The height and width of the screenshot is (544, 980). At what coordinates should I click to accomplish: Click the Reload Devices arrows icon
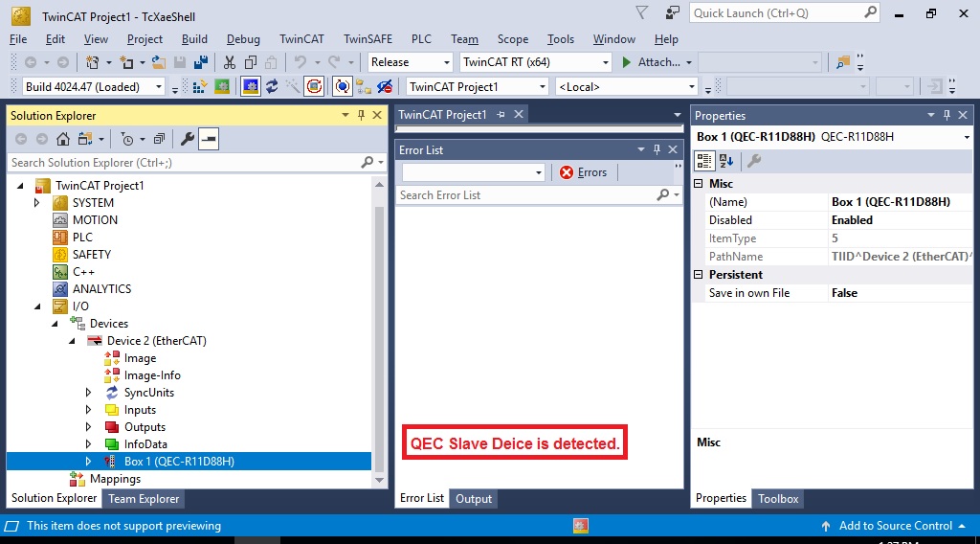click(x=272, y=86)
